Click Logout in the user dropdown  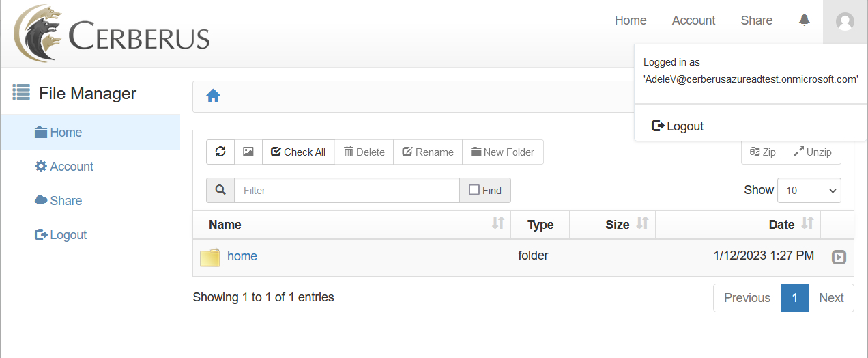[678, 126]
